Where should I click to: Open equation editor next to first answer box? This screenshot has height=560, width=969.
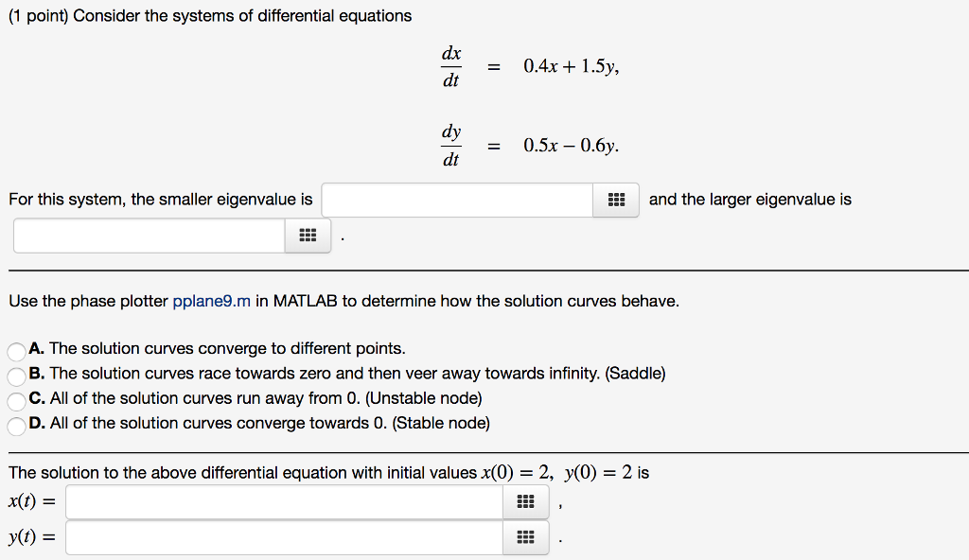[x=615, y=200]
